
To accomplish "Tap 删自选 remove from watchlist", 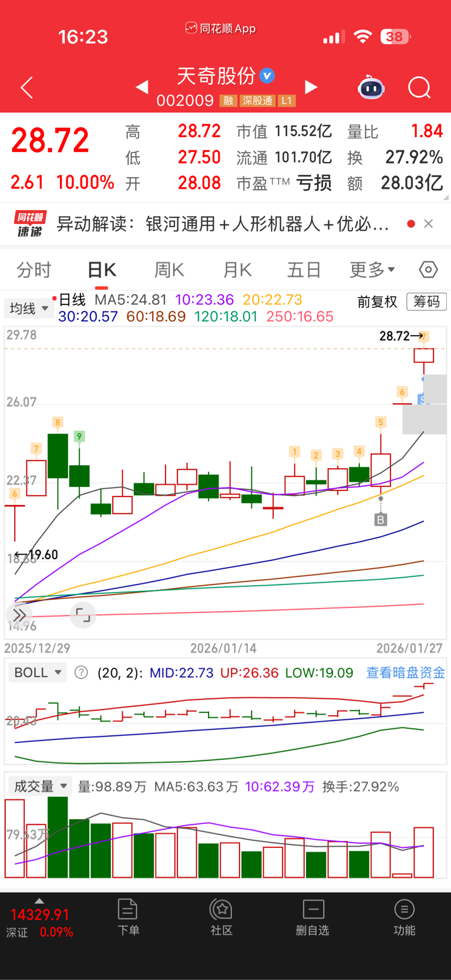I will [x=312, y=917].
